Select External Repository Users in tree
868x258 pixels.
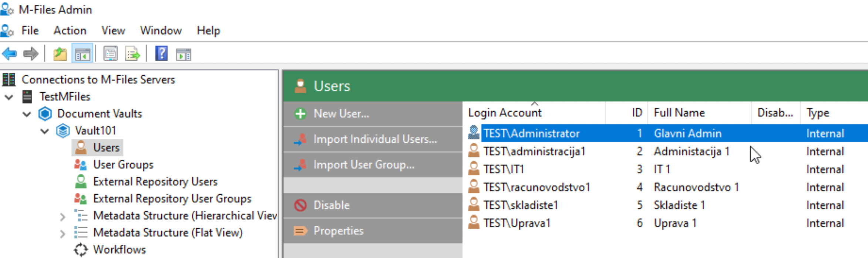pos(155,182)
